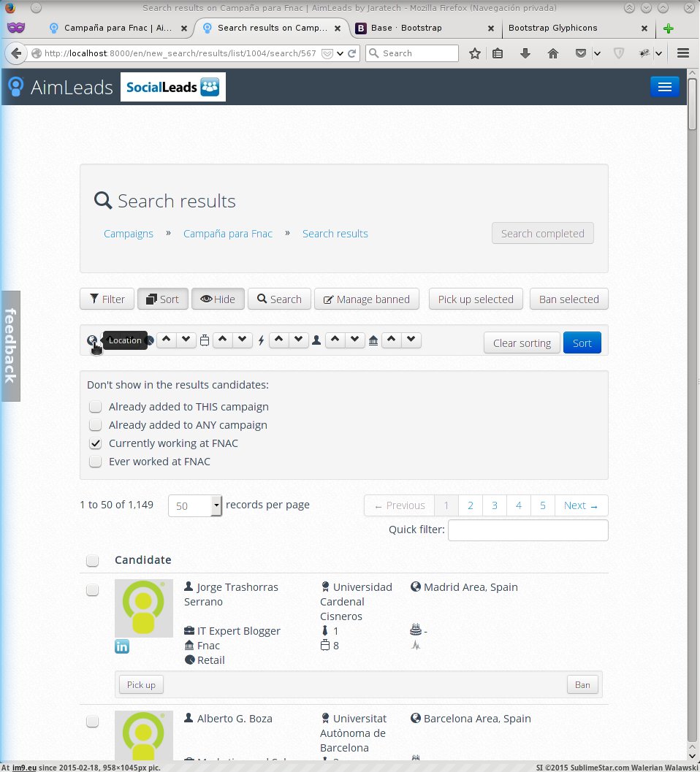Toggle the blue navbar menu button

[x=664, y=87]
